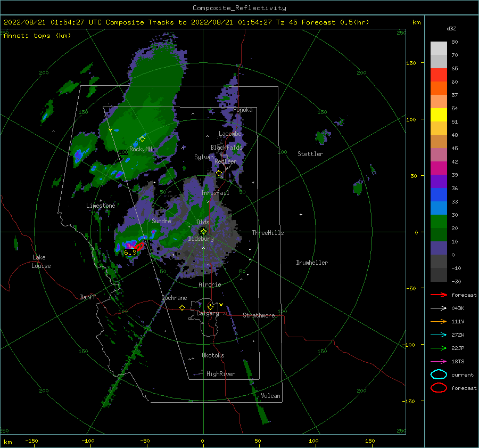The width and height of the screenshot is (479, 448).
Task: Click the yellow diamond marker above Calgary
Action: coord(210,307)
